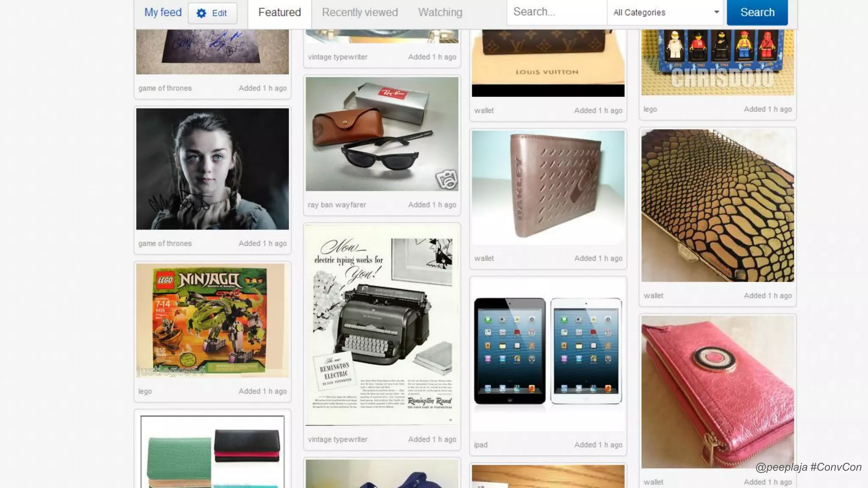Open the Remington electric typewriter ad thumbnail

pos(382,325)
